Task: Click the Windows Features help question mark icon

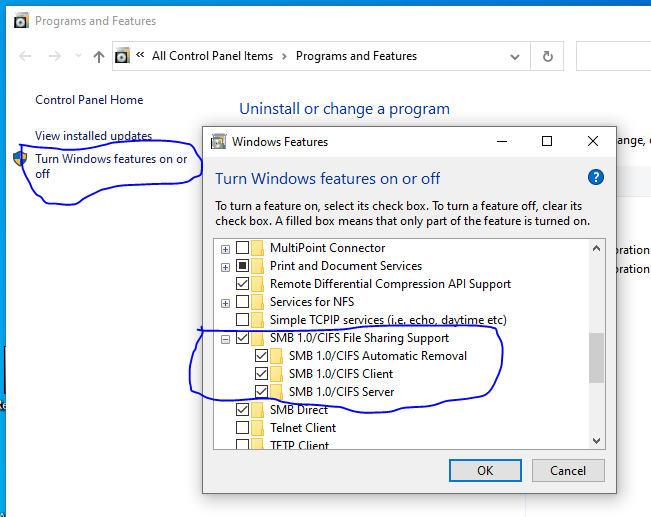Action: pyautogui.click(x=596, y=178)
